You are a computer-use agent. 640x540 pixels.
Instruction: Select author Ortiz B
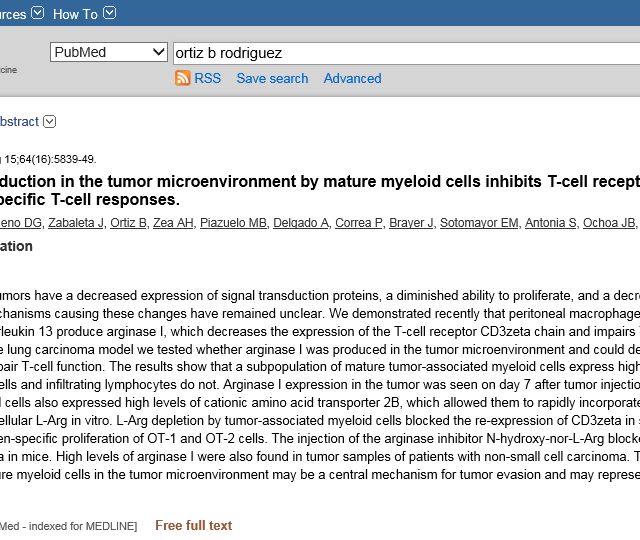click(x=128, y=222)
